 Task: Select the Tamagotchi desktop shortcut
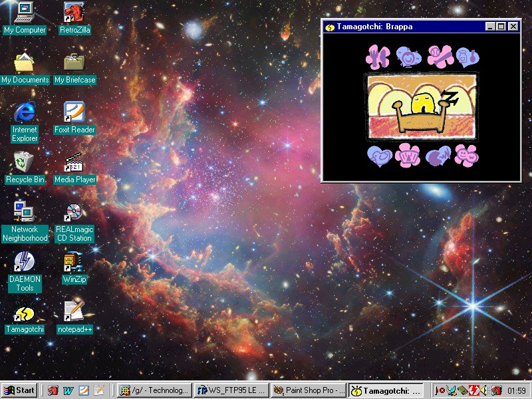click(25, 317)
